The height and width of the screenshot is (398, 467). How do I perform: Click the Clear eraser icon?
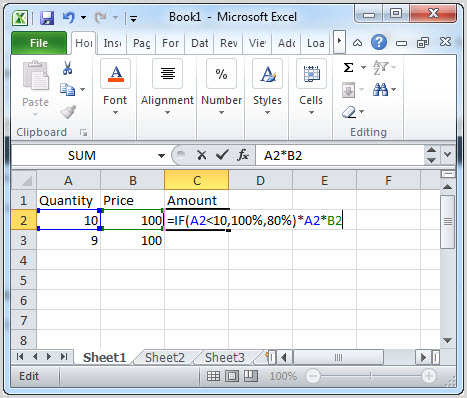pyautogui.click(x=349, y=112)
